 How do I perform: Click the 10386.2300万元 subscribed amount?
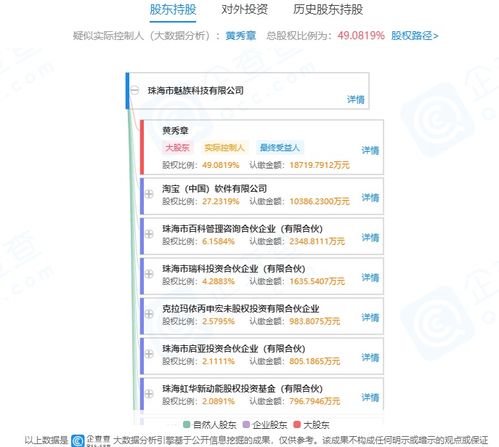[x=319, y=201]
